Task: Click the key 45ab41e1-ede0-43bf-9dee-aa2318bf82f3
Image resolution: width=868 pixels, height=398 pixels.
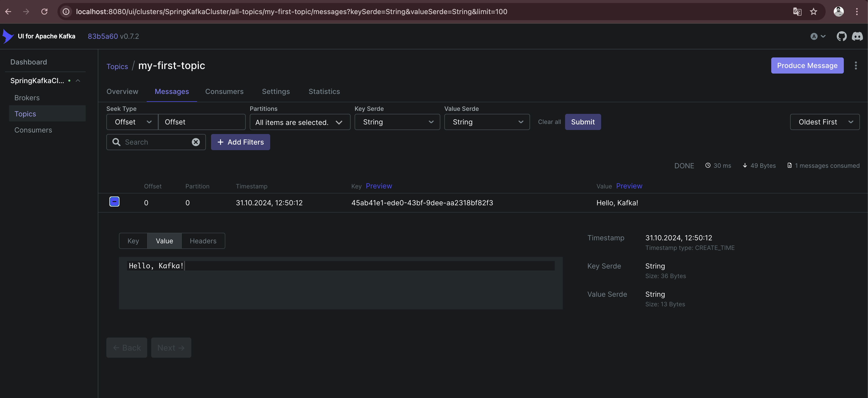Action: coord(422,203)
